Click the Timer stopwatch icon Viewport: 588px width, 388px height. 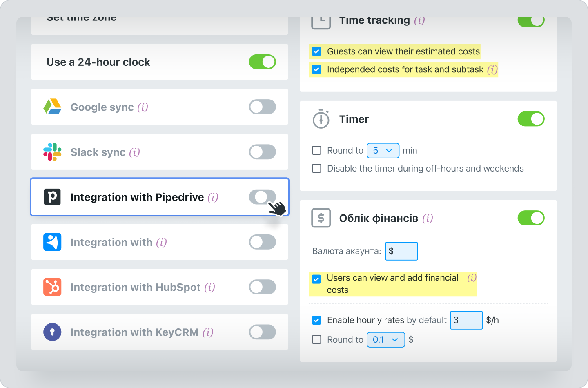point(321,119)
